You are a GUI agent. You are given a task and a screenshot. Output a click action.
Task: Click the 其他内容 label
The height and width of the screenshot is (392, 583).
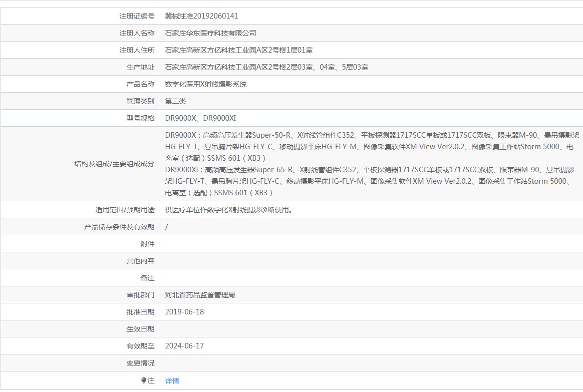point(141,261)
